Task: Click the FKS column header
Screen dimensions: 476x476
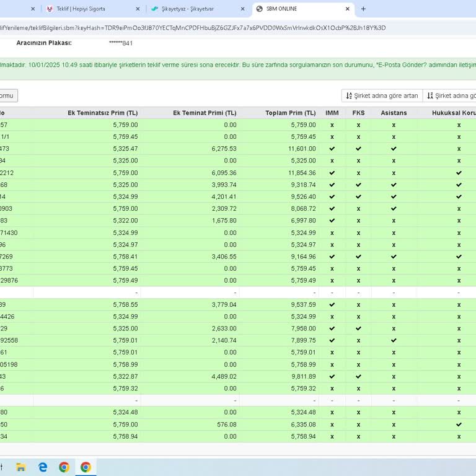Action: pyautogui.click(x=358, y=113)
